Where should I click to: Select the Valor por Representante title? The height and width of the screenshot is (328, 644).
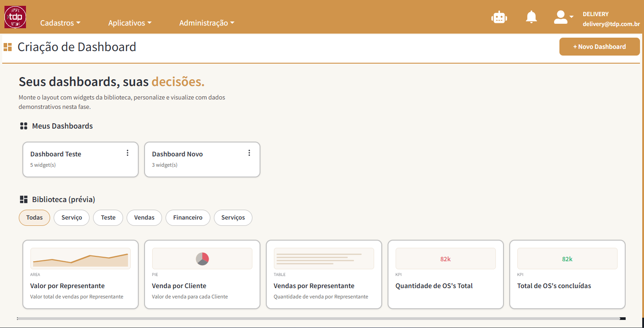(x=68, y=286)
